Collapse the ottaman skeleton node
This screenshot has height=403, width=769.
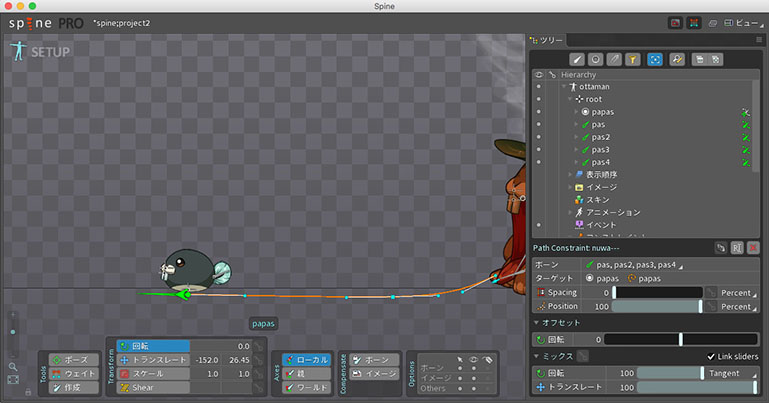tap(564, 87)
